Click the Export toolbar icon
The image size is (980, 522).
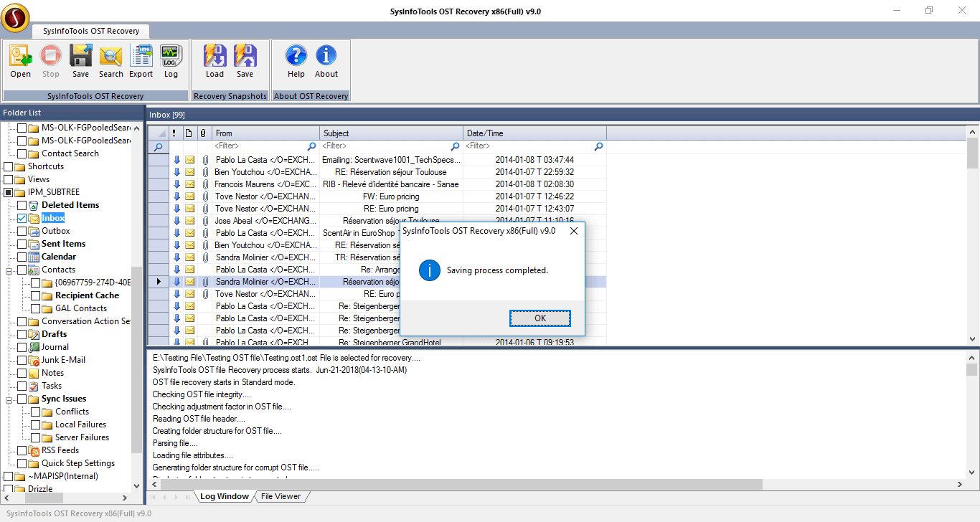pos(141,61)
